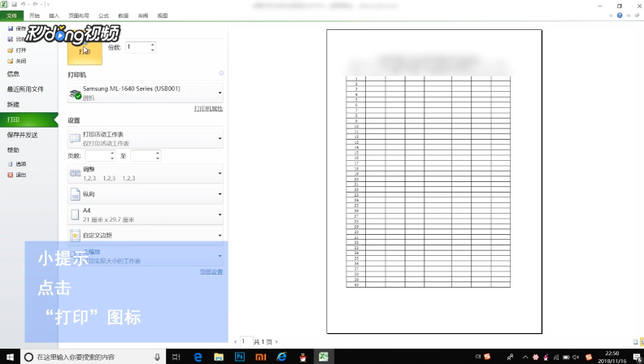The height and width of the screenshot is (364, 644).
Task: Open the 打印机属性 printer properties link
Action: (208, 109)
